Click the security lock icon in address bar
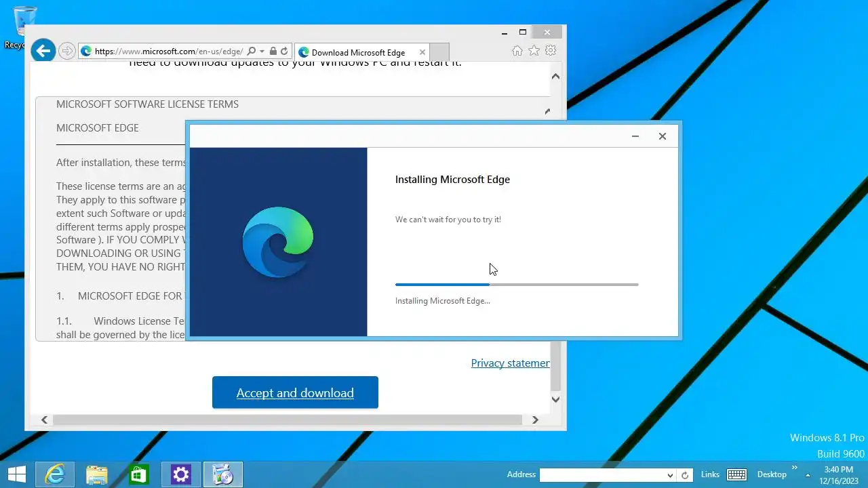Image resolution: width=868 pixels, height=488 pixels. (273, 52)
